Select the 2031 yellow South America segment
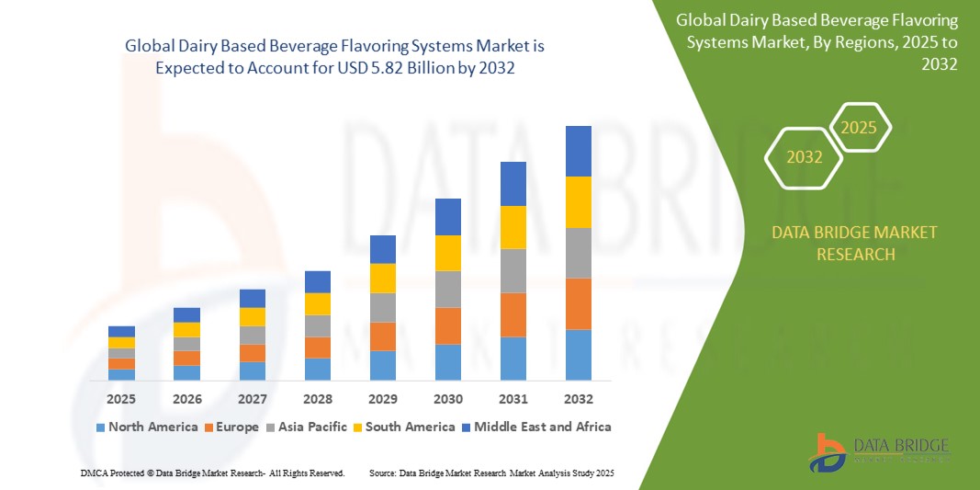This screenshot has width=980, height=490. tap(513, 227)
